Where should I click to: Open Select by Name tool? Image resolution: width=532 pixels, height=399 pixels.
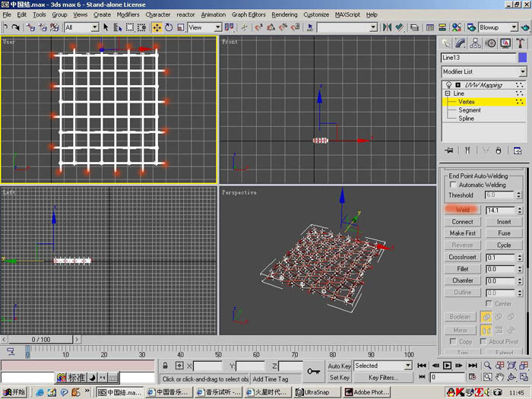coord(118,27)
